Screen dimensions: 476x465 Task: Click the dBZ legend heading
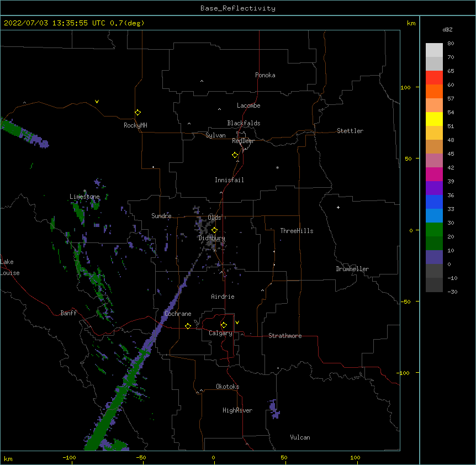coord(447,29)
